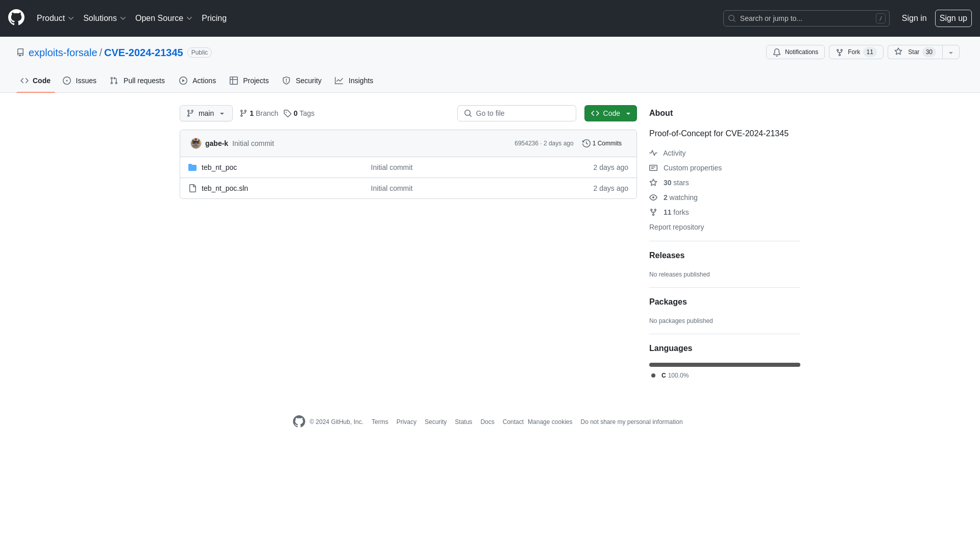
Task: Click Do not share my personal information
Action: tap(631, 422)
